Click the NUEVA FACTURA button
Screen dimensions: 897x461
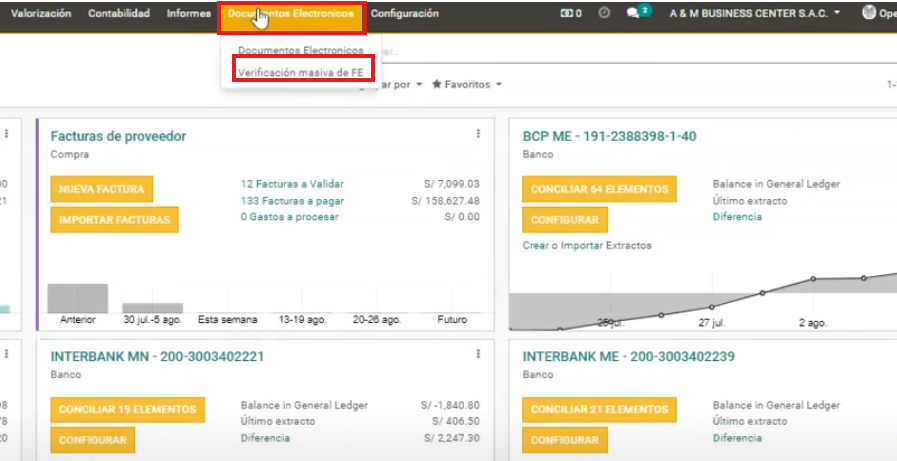point(101,189)
